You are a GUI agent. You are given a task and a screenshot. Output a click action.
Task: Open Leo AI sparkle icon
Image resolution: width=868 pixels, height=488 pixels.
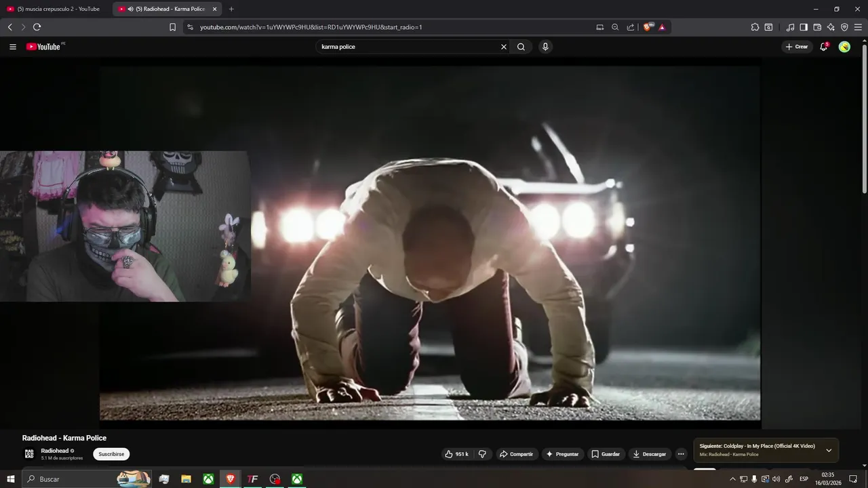(x=831, y=27)
